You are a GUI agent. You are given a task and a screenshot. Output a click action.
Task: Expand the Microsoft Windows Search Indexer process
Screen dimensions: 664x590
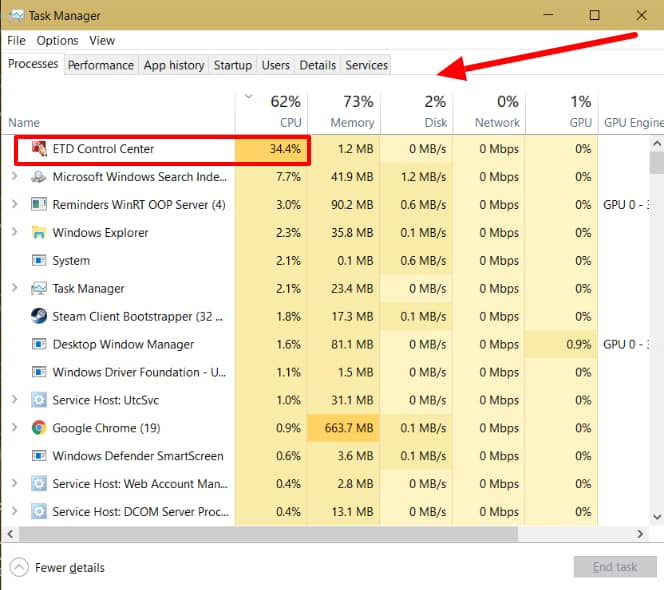point(14,176)
